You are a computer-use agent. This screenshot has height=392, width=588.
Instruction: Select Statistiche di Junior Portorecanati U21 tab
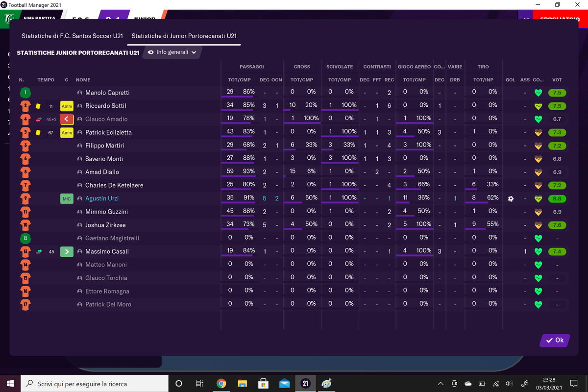coord(184,36)
